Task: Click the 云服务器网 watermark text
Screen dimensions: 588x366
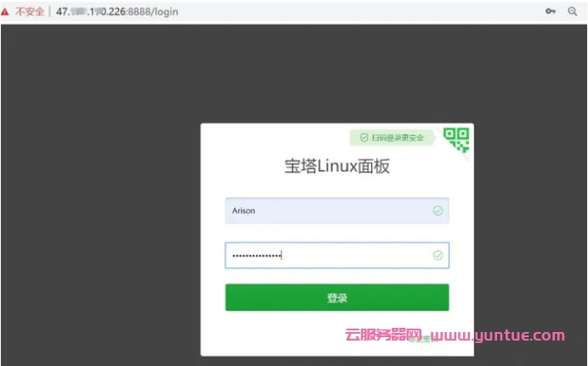Action: pos(382,335)
